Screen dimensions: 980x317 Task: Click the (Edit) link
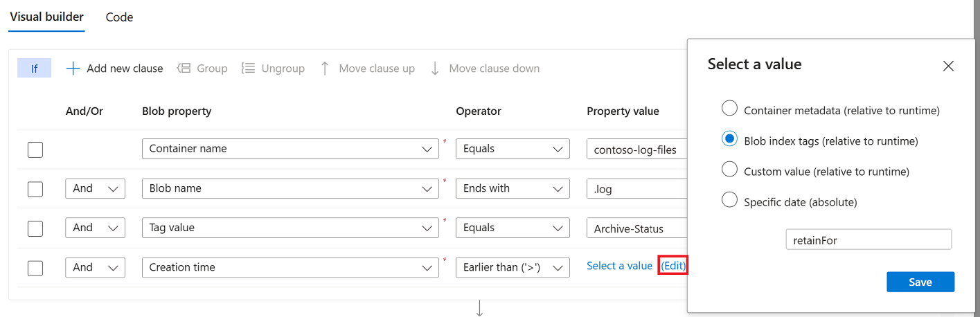click(x=673, y=266)
